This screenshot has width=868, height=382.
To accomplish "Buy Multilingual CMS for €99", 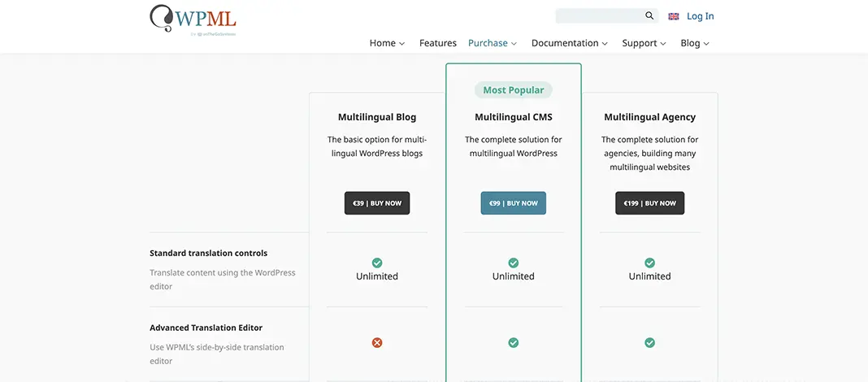I will 513,203.
